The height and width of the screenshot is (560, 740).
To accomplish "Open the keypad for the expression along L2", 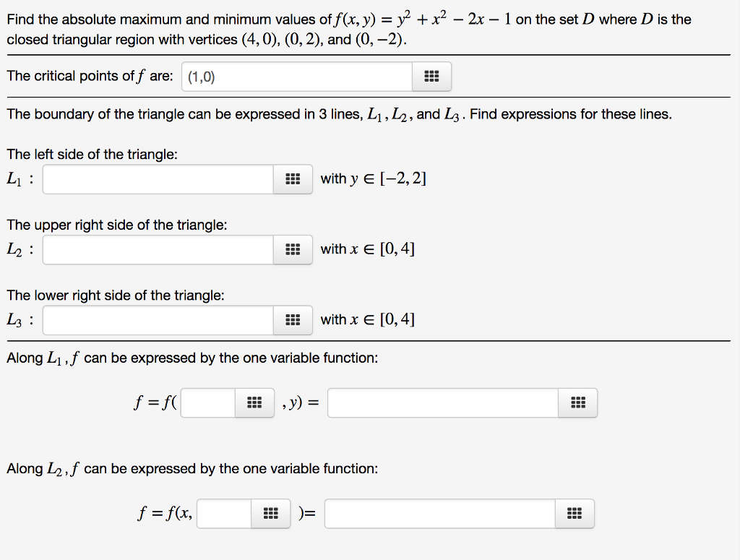I will 574,513.
